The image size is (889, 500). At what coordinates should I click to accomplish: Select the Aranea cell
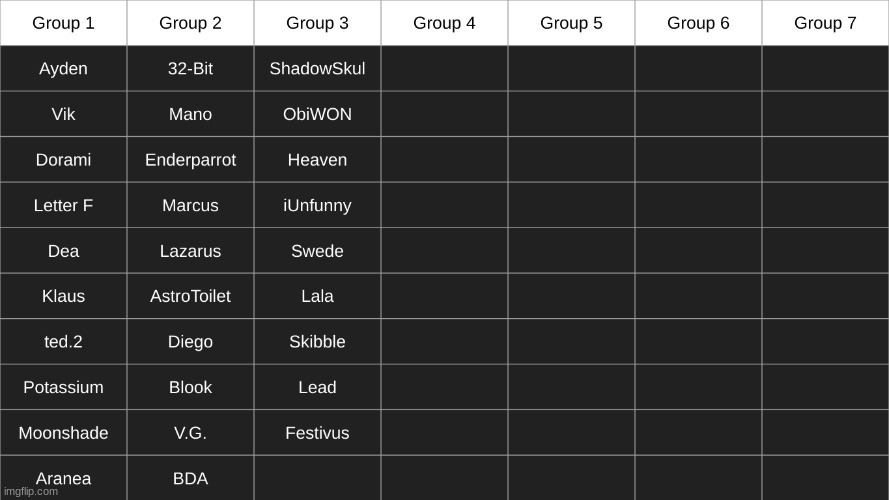tap(63, 477)
